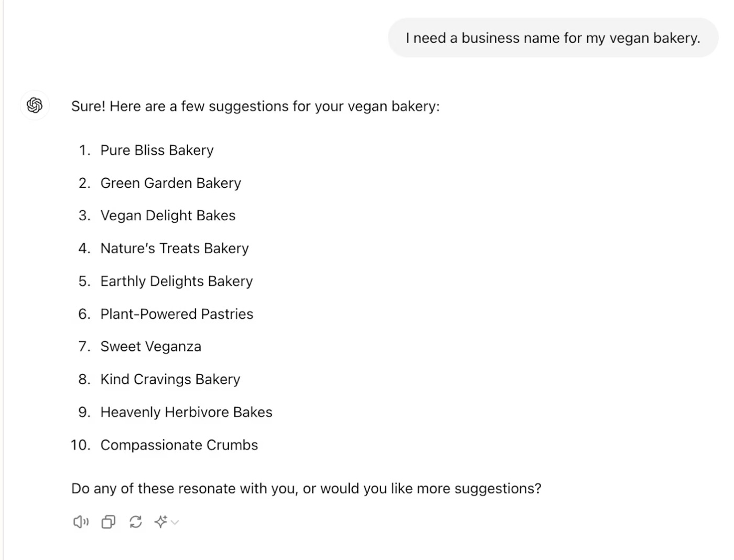734x560 pixels.
Task: Click the 'Compassionate Crumbs' suggestion
Action: click(x=179, y=445)
